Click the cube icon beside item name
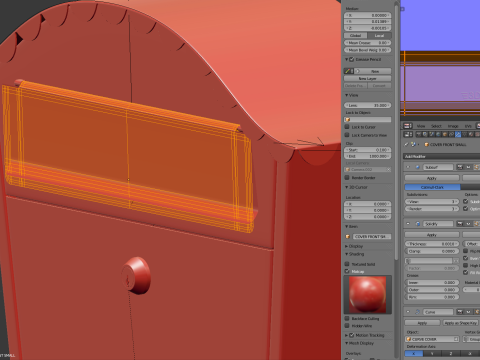480x360 pixels. point(347,236)
